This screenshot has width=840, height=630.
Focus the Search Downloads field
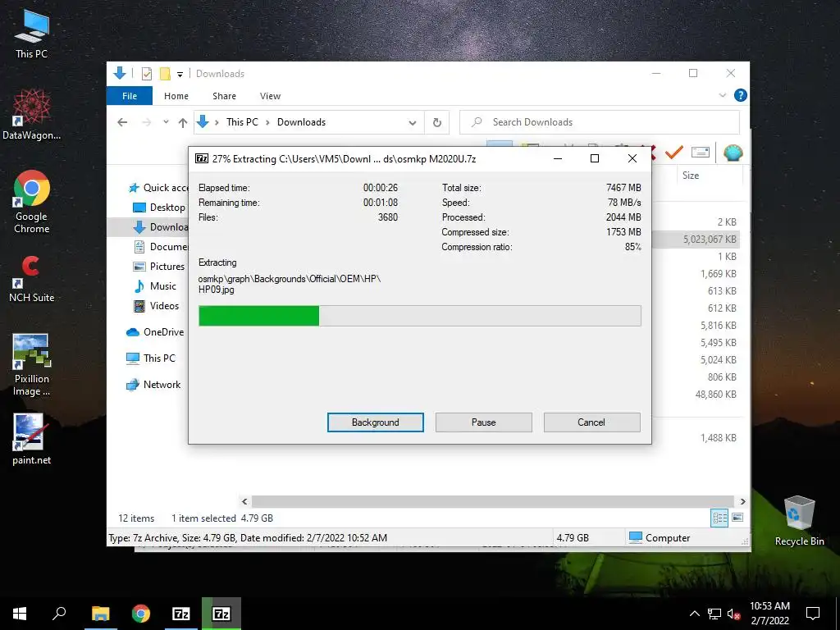(x=600, y=122)
